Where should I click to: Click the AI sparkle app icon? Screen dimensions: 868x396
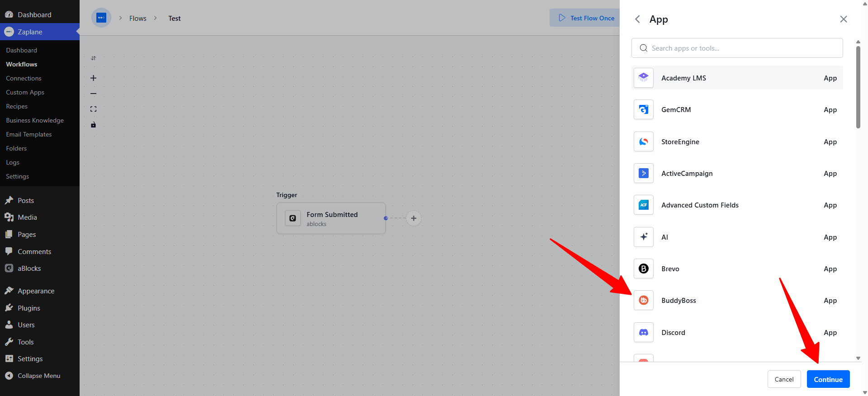coord(644,237)
